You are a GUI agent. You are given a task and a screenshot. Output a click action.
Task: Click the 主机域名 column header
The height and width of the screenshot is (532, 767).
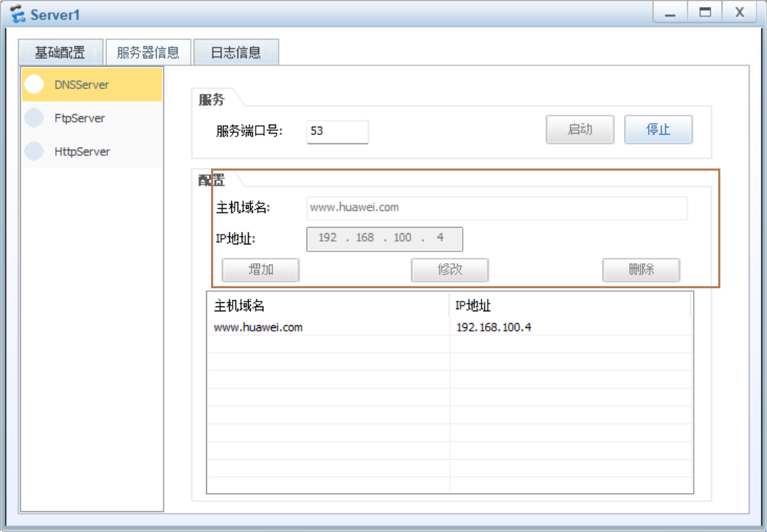328,306
